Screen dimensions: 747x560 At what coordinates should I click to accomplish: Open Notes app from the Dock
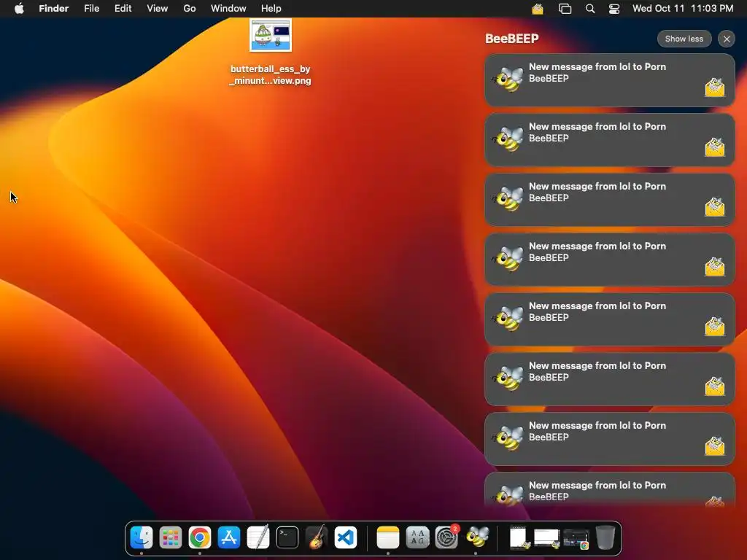(x=388, y=537)
